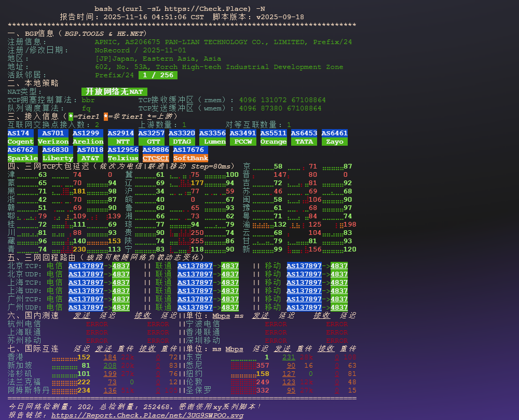Click AS137897 in 北京TCP 电信 route
The image size is (519, 420).
point(86,266)
